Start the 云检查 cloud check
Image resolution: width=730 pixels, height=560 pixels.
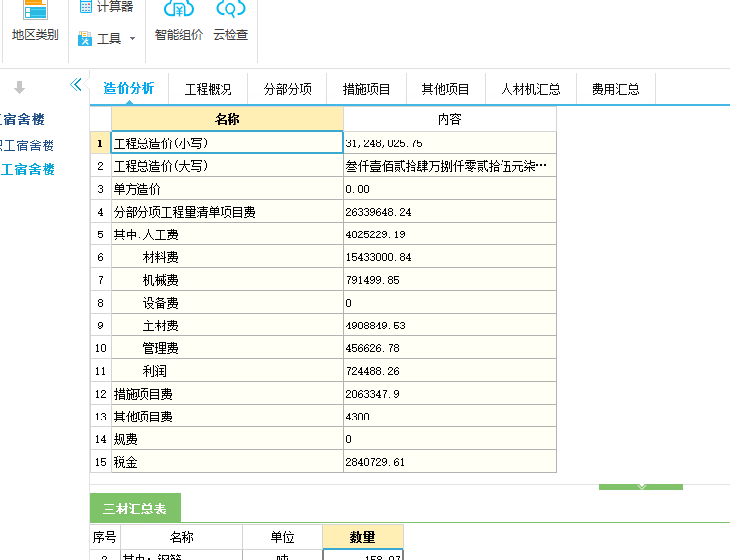[x=230, y=23]
